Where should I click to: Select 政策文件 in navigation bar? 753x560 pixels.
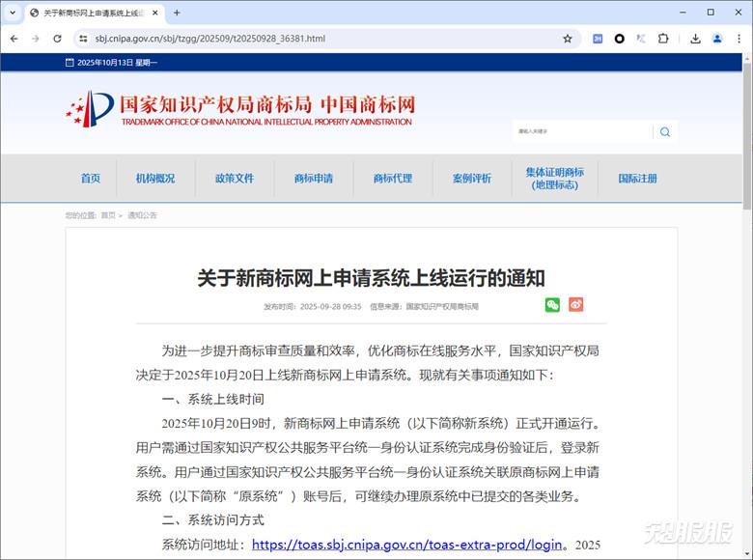click(234, 179)
